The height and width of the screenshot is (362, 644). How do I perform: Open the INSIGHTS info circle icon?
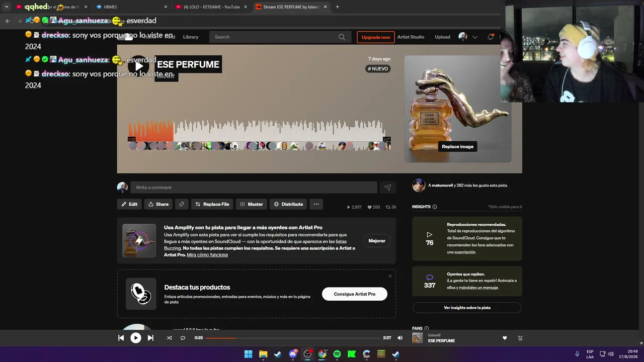pos(435,207)
